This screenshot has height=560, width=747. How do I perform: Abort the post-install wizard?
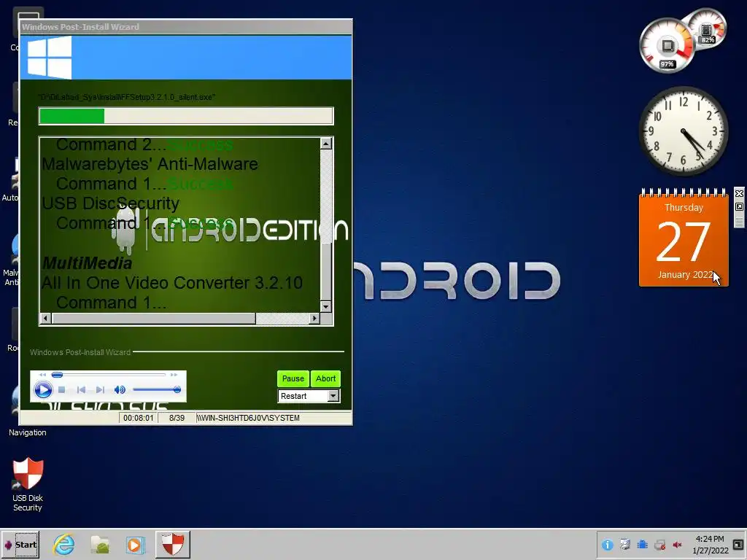(x=326, y=378)
